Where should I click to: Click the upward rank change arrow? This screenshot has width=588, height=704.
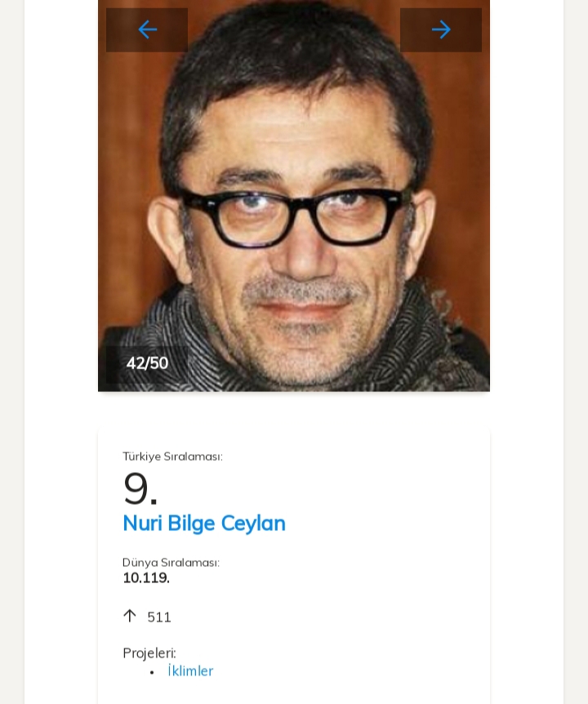(x=129, y=616)
